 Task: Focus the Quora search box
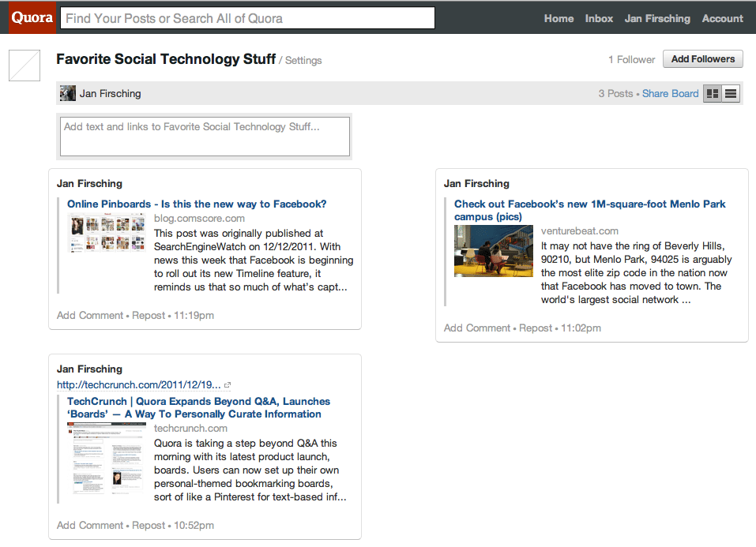(x=248, y=18)
